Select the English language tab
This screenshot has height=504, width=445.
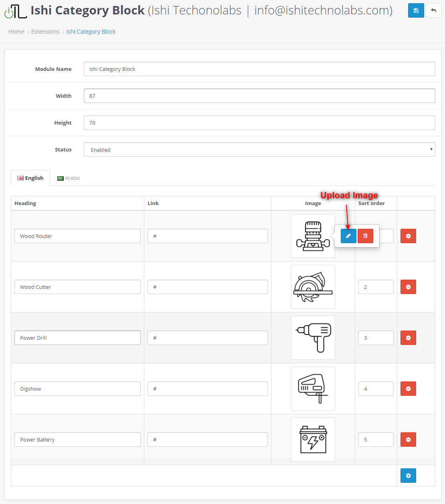pyautogui.click(x=30, y=178)
